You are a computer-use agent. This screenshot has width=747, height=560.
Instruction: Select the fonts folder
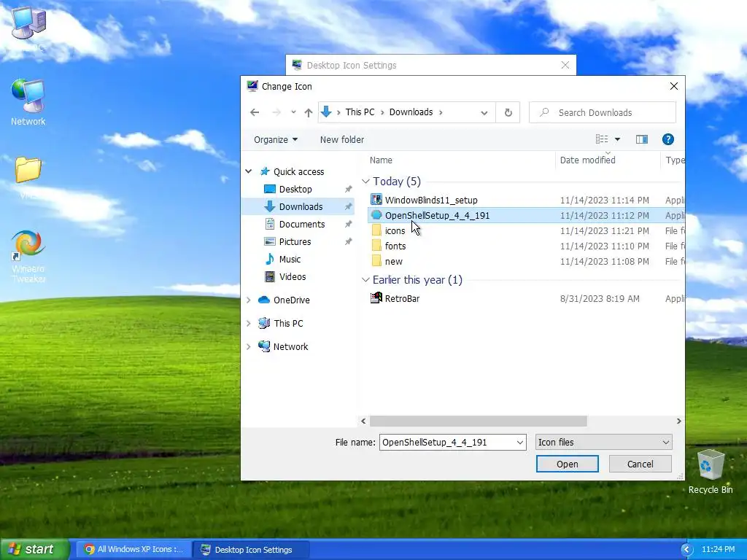pos(395,246)
